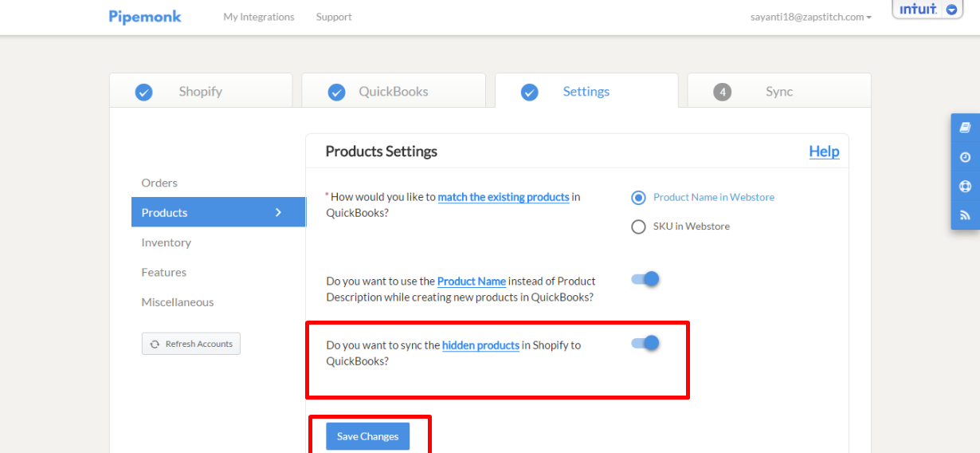Screen dimensions: 980x453
Task: Switch to the QuickBooks tab
Action: (x=394, y=90)
